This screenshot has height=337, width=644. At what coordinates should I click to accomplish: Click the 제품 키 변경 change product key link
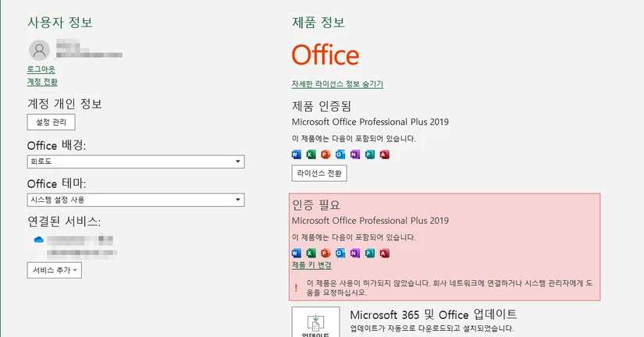[311, 265]
